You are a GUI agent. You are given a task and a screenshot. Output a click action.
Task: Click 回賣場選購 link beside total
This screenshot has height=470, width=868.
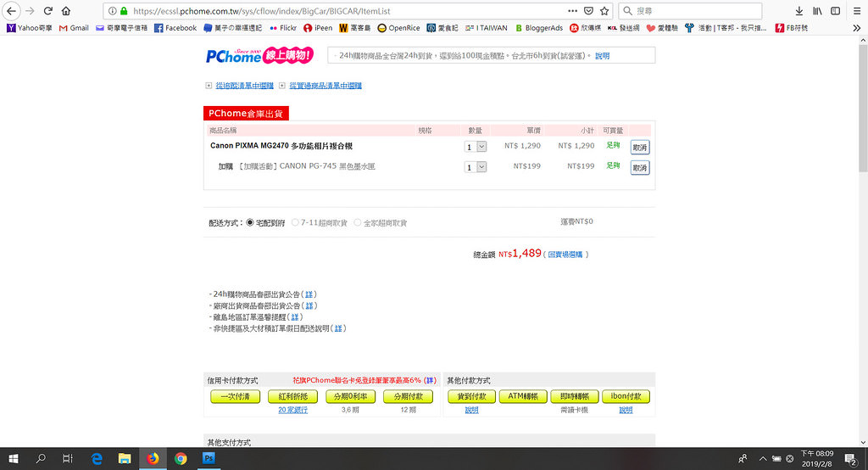(x=565, y=255)
